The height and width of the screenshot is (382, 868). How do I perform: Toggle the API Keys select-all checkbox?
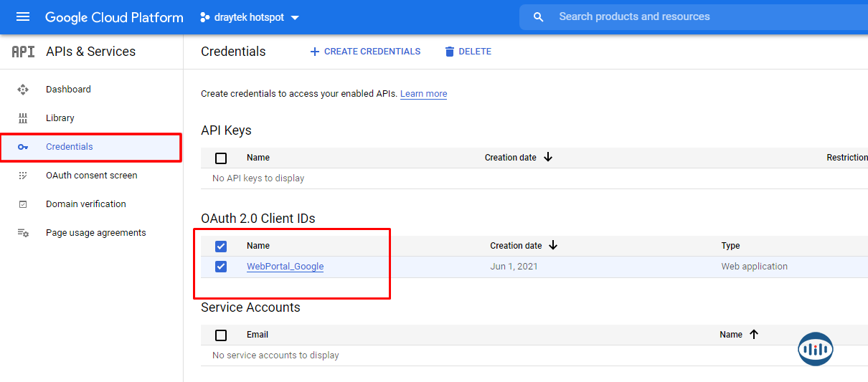221,158
